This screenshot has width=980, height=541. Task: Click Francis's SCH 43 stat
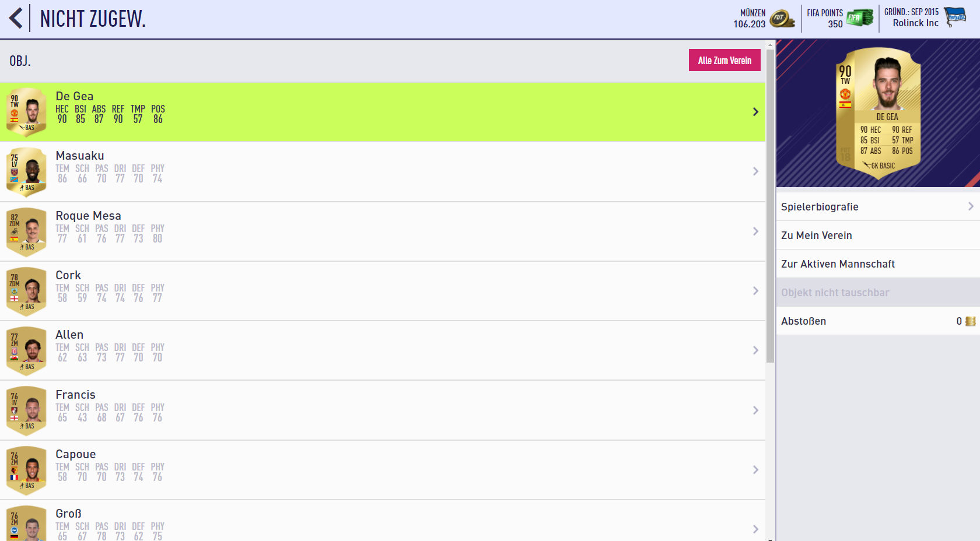[x=82, y=412]
